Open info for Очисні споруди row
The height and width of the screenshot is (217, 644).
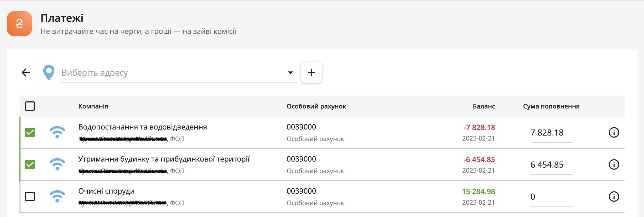tap(614, 197)
